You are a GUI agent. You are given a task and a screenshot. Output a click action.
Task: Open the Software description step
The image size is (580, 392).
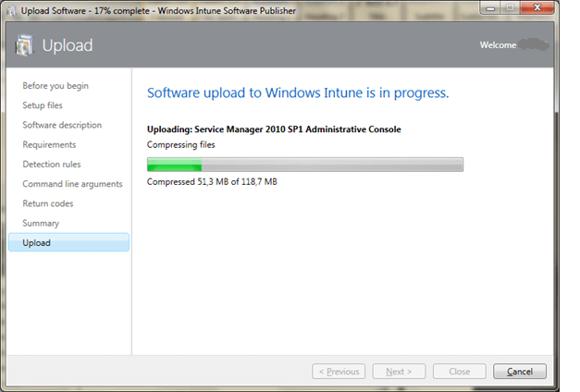62,125
